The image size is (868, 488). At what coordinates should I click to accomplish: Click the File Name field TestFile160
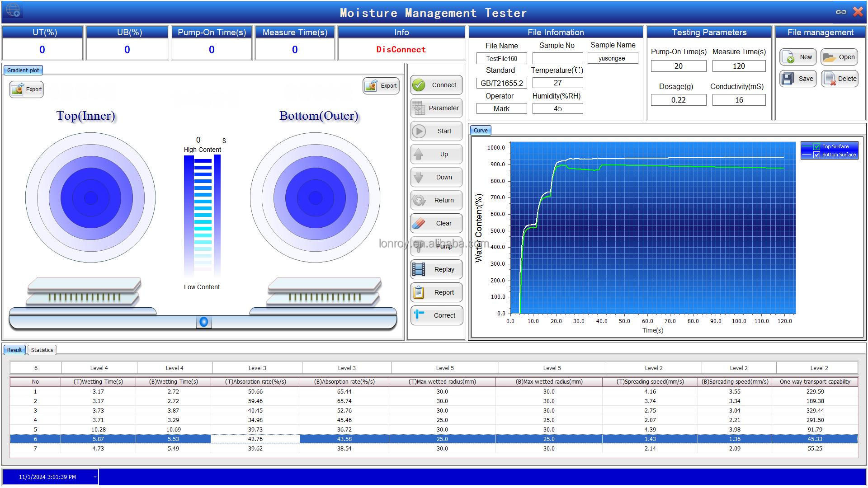[501, 58]
